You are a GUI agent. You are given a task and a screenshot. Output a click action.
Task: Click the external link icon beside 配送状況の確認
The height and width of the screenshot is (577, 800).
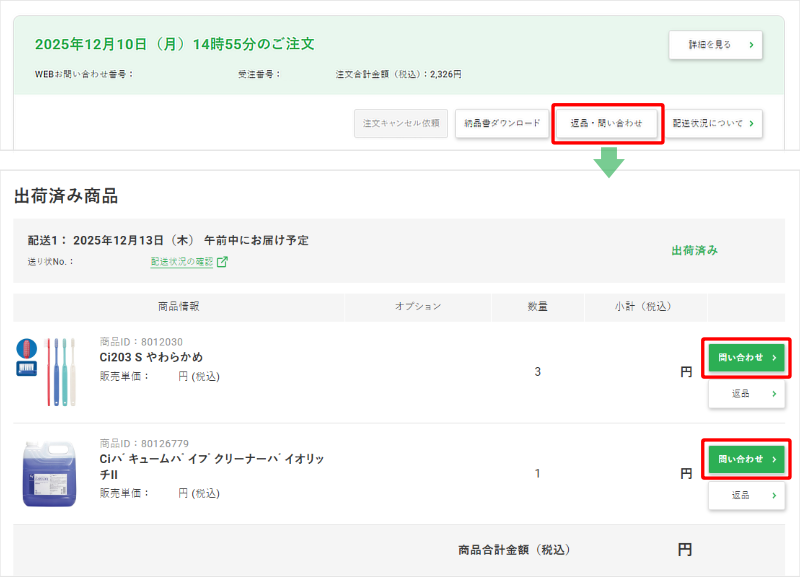(223, 262)
